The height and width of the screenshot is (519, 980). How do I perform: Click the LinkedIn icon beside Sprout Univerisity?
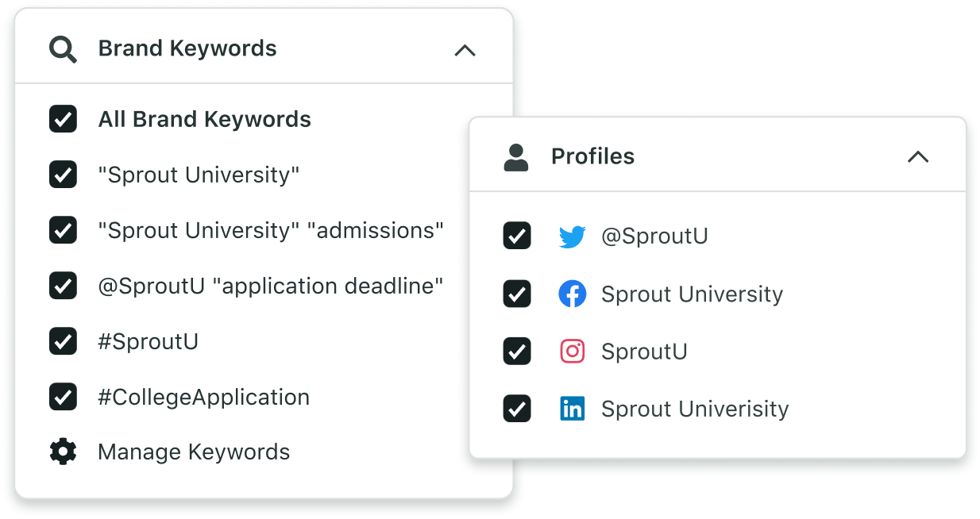(x=572, y=409)
